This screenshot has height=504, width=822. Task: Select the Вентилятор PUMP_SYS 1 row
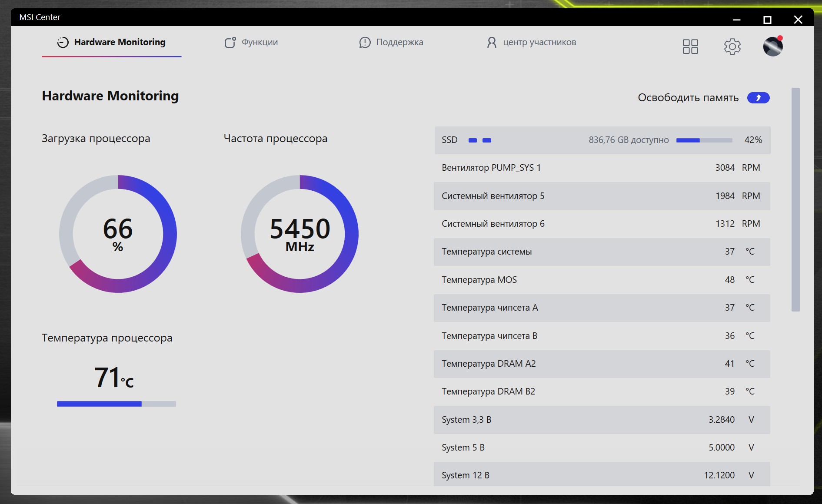pos(602,168)
